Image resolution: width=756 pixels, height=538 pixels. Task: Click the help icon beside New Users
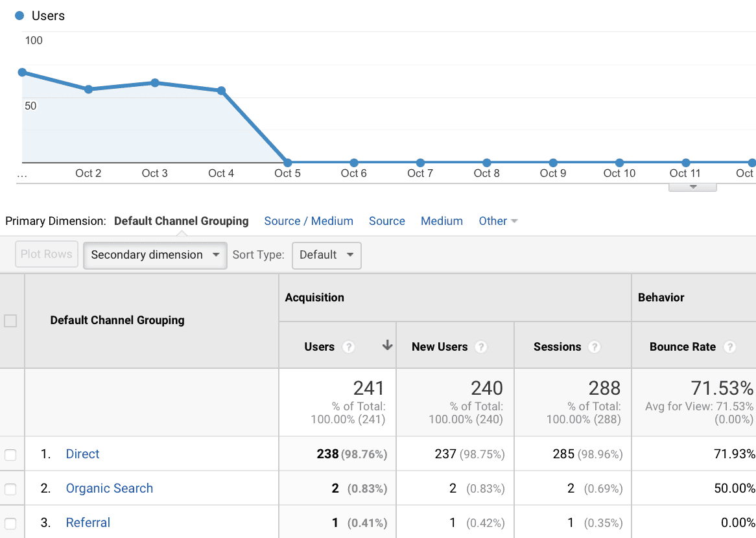tap(480, 347)
